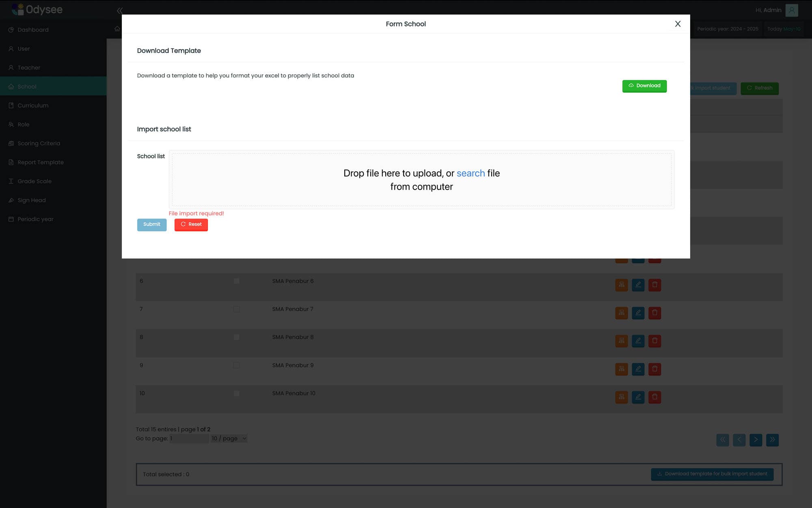
Task: Open the 10 per page dropdown
Action: (x=229, y=438)
